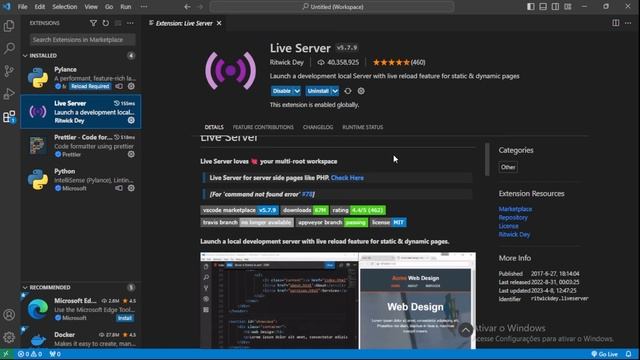The width and height of the screenshot is (640, 360).
Task: Focus Search Extensions in Marketplace field
Action: click(82, 40)
